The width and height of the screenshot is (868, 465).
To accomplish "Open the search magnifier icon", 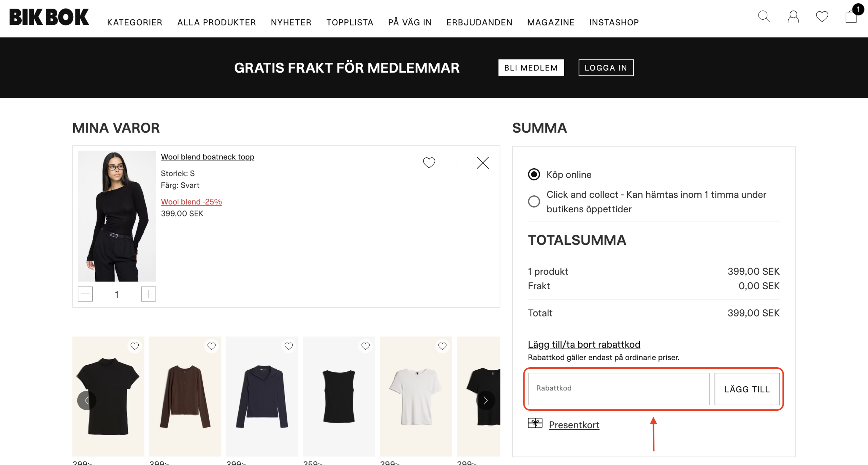I will [x=764, y=16].
